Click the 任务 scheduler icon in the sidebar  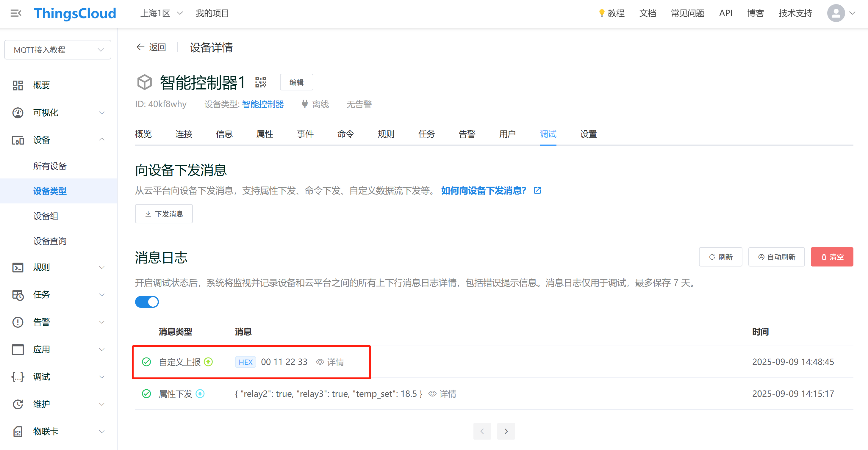tap(18, 295)
